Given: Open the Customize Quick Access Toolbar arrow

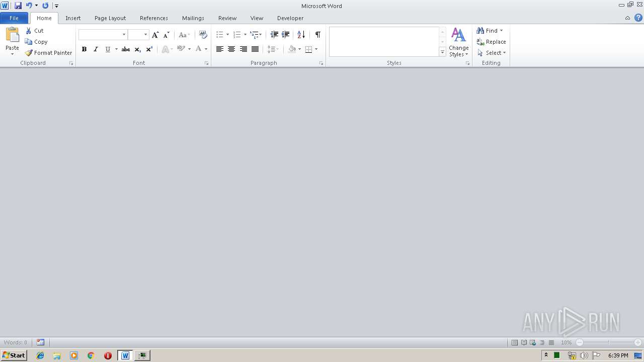Looking at the screenshot, I should [56, 6].
